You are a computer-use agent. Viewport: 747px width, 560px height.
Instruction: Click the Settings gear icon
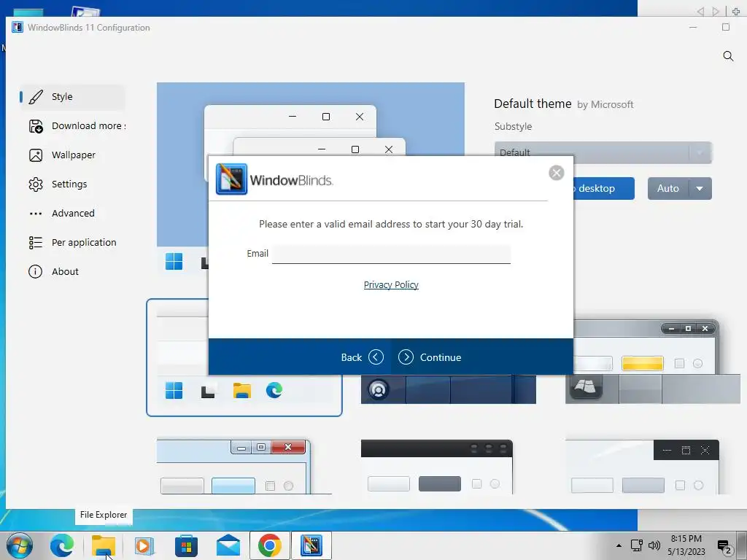coord(36,184)
